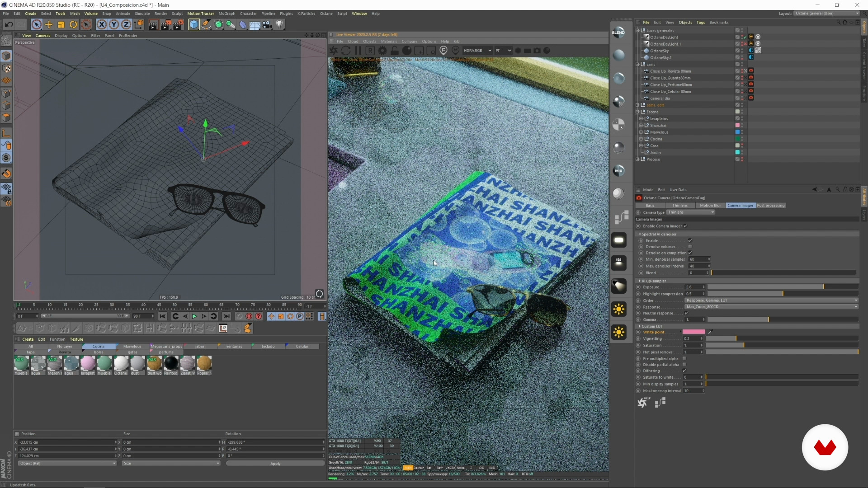Click the restart render arrows in Live Viewer
The width and height of the screenshot is (868, 488).
tap(346, 51)
